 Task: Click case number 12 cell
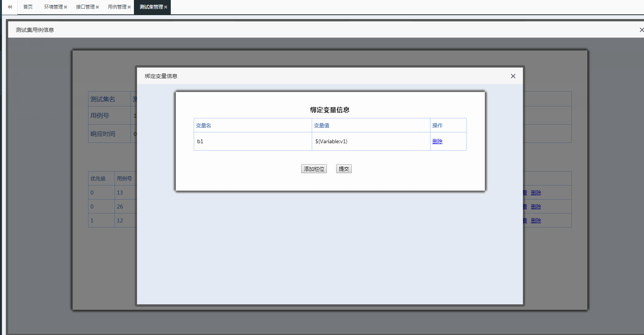tap(125, 220)
